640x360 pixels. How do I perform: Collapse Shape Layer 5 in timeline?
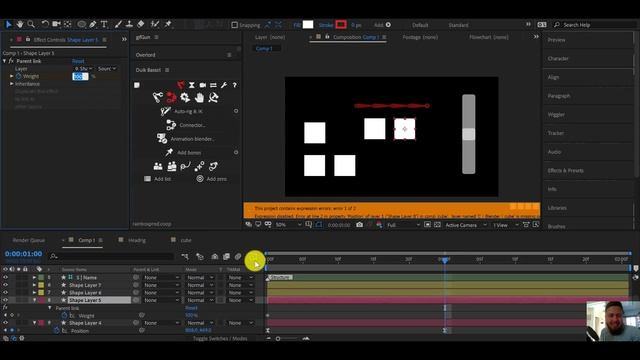pyautogui.click(x=34, y=300)
